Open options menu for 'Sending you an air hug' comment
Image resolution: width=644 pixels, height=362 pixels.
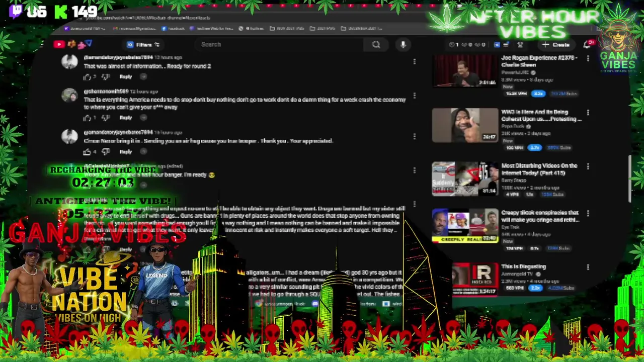[414, 136]
